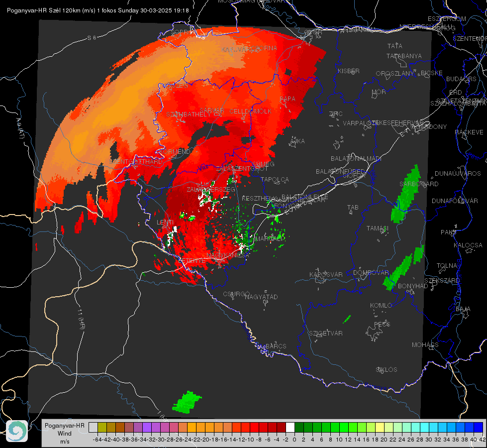Select the PECS city label
Image resolution: width=487 pixels, height=448 pixels.
382,324
